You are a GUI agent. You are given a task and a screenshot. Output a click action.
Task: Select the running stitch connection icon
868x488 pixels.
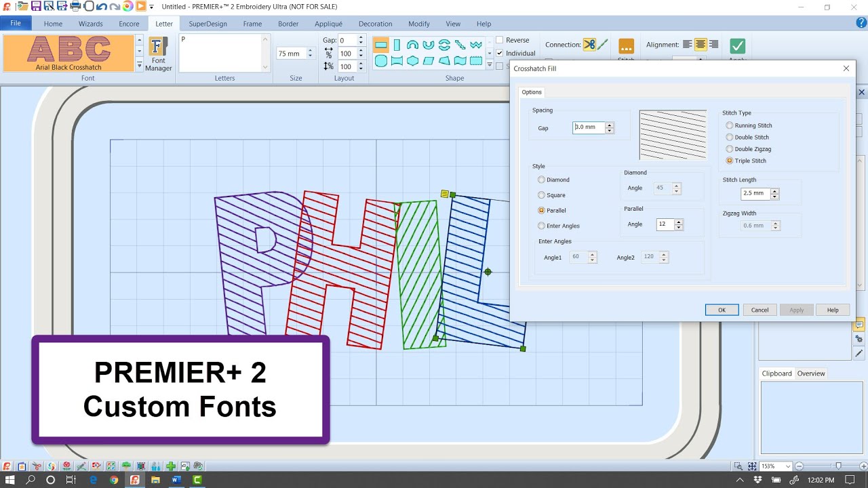(x=602, y=45)
